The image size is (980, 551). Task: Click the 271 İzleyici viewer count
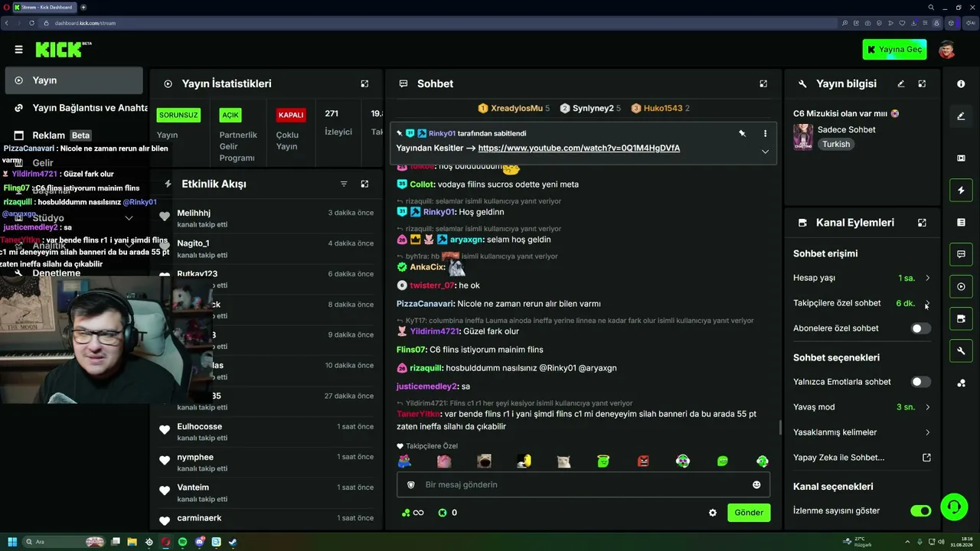[338, 122]
